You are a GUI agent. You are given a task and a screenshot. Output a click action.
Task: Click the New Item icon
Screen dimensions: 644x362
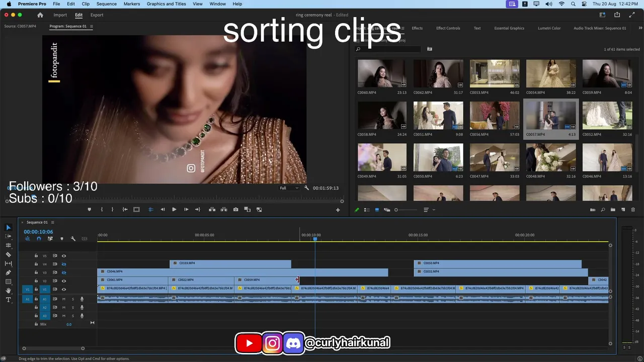tap(623, 210)
